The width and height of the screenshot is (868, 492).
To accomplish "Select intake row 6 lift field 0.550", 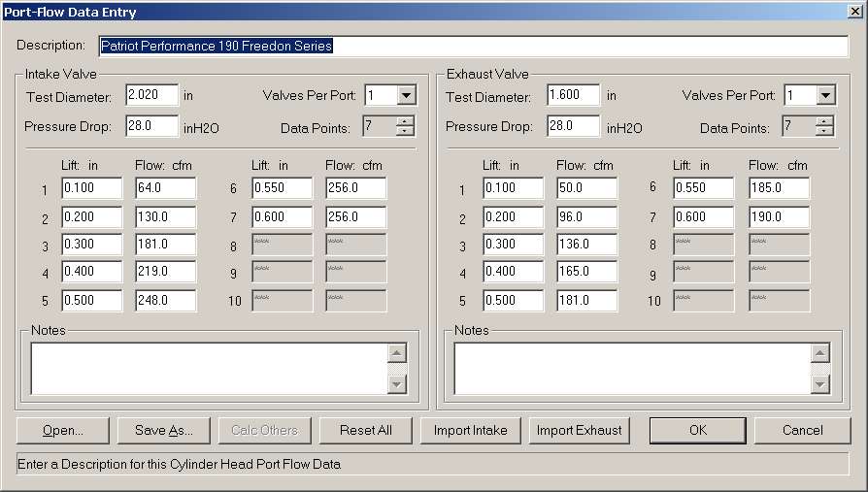I will tap(283, 188).
